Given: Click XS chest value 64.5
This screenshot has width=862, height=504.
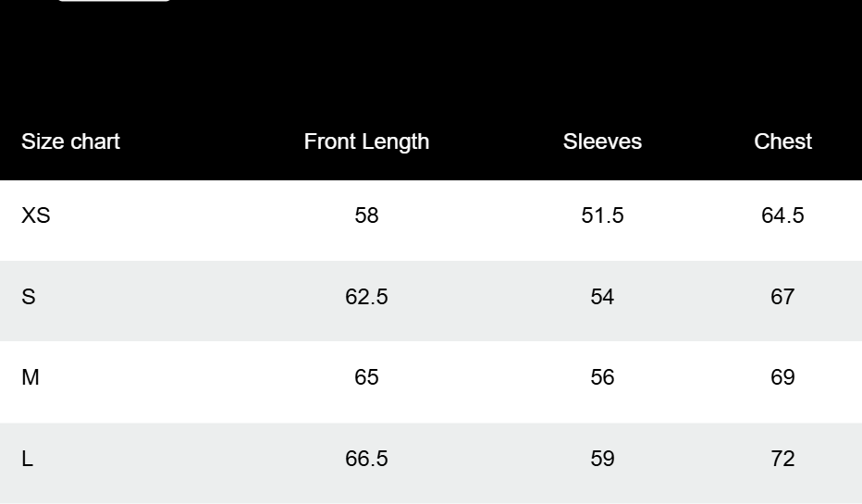Looking at the screenshot, I should [782, 215].
